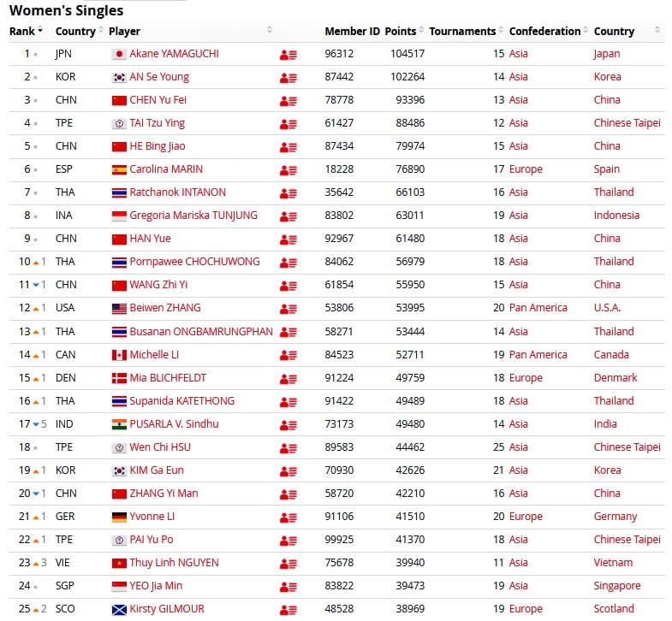Select points value 104517
This screenshot has width=672, height=621.
pos(407,54)
